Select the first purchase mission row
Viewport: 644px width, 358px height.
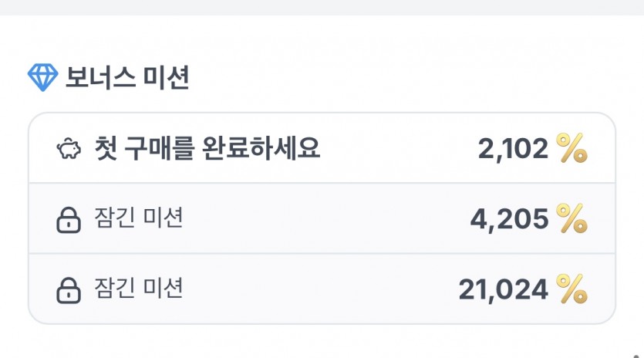pos(322,148)
